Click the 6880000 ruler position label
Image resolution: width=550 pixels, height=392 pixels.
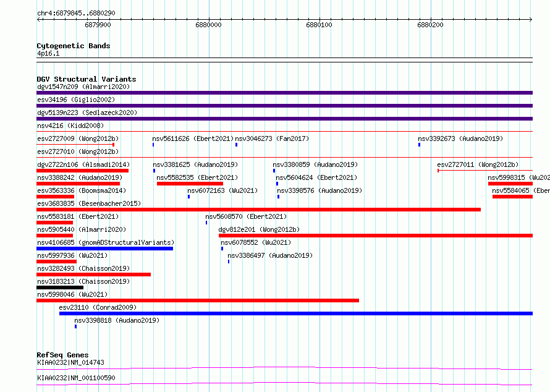pos(208,25)
